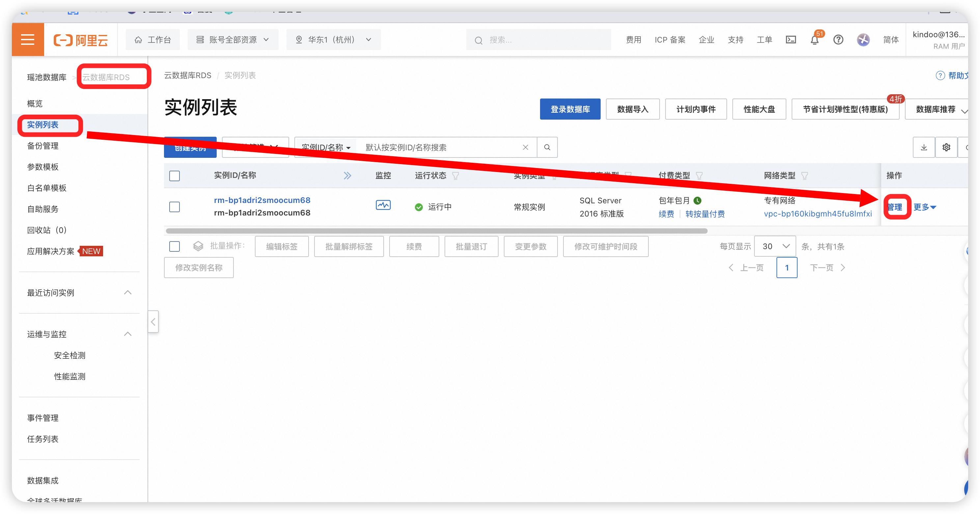The height and width of the screenshot is (514, 980).
Task: Open column settings gear icon
Action: click(946, 147)
